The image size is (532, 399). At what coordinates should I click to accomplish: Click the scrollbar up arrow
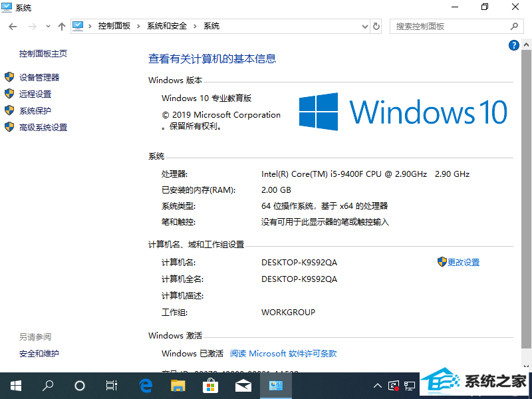pos(526,45)
